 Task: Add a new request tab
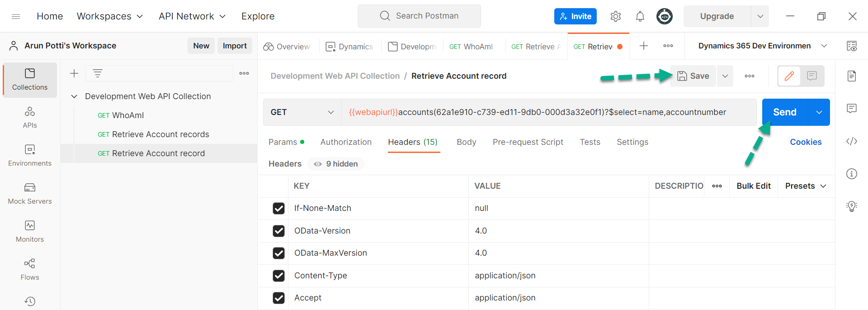click(644, 46)
